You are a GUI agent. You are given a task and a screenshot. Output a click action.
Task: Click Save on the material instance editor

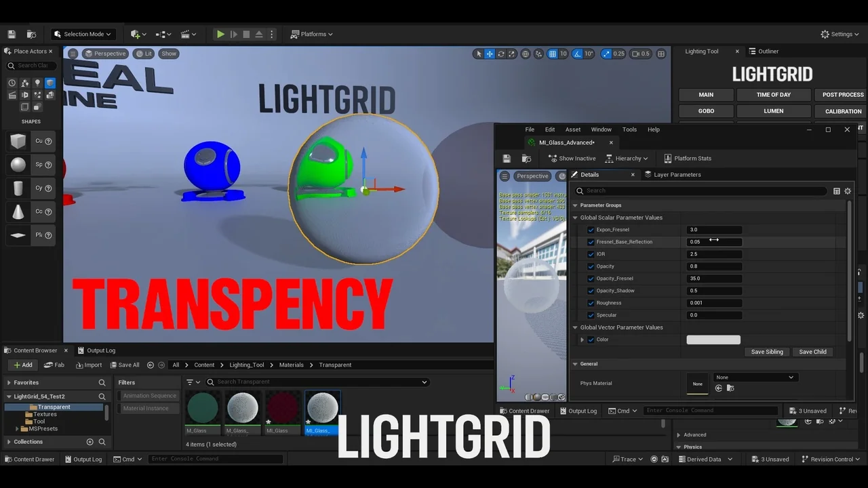[x=507, y=158]
